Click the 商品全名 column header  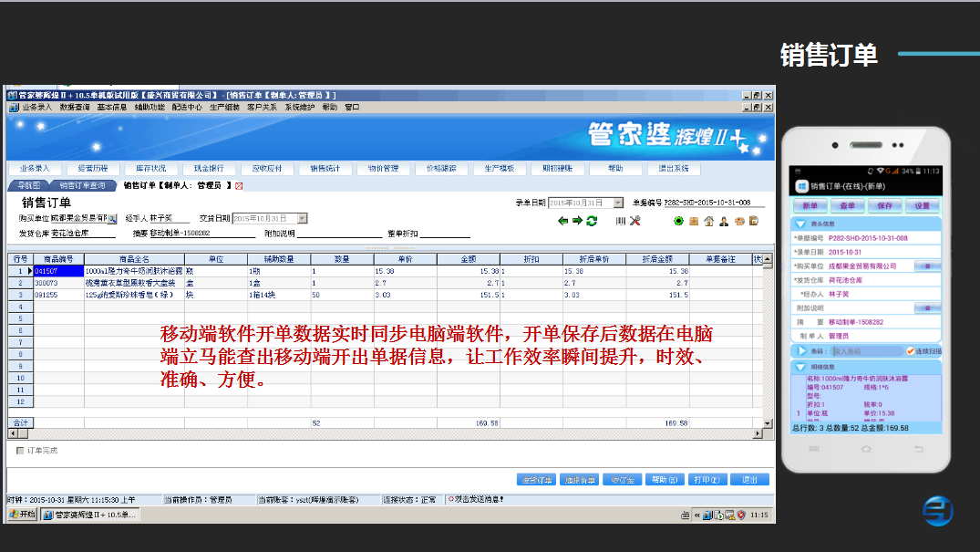(134, 259)
